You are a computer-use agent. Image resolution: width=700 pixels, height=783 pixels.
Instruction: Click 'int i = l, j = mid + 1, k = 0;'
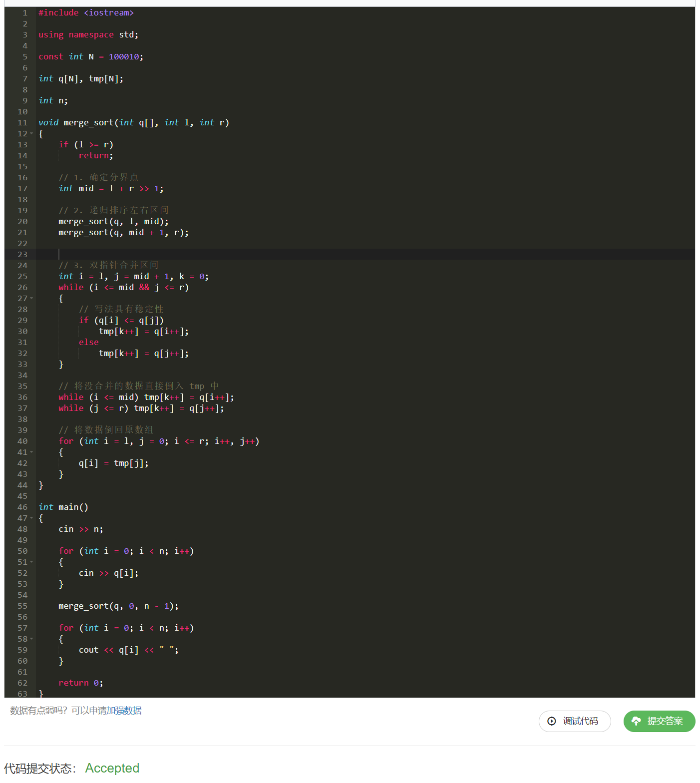pos(134,276)
